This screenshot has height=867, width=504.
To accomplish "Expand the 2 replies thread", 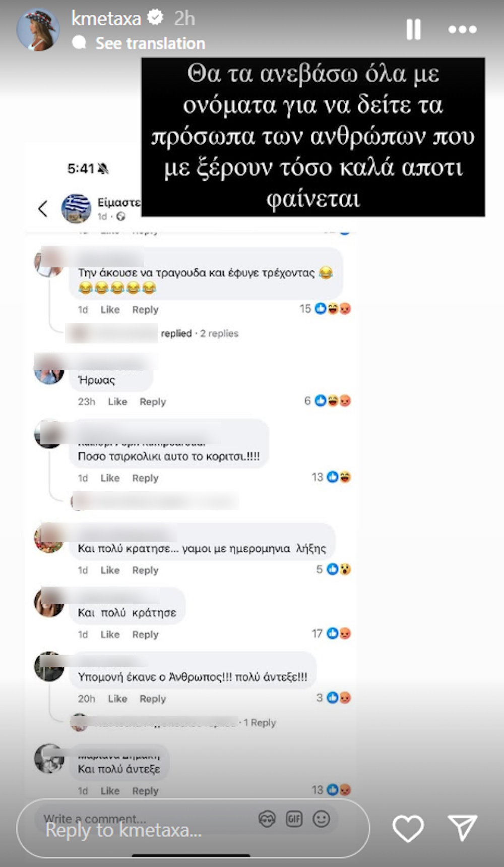I will click(219, 333).
